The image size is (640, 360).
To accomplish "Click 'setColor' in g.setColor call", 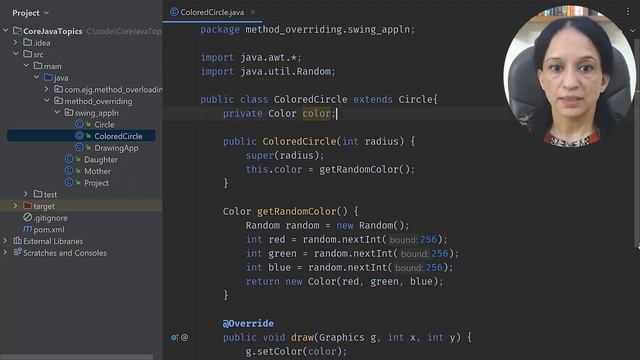I will (x=279, y=351).
